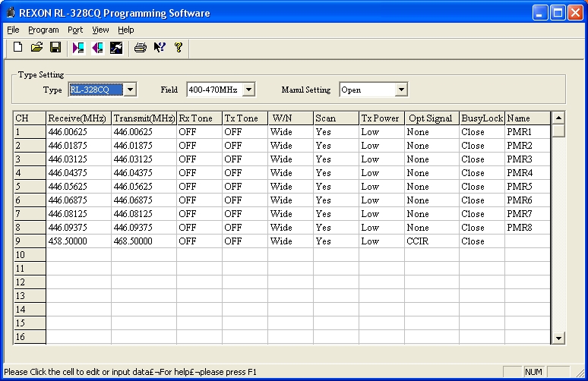Click BusyLock Close cell in channel 8

pyautogui.click(x=482, y=228)
